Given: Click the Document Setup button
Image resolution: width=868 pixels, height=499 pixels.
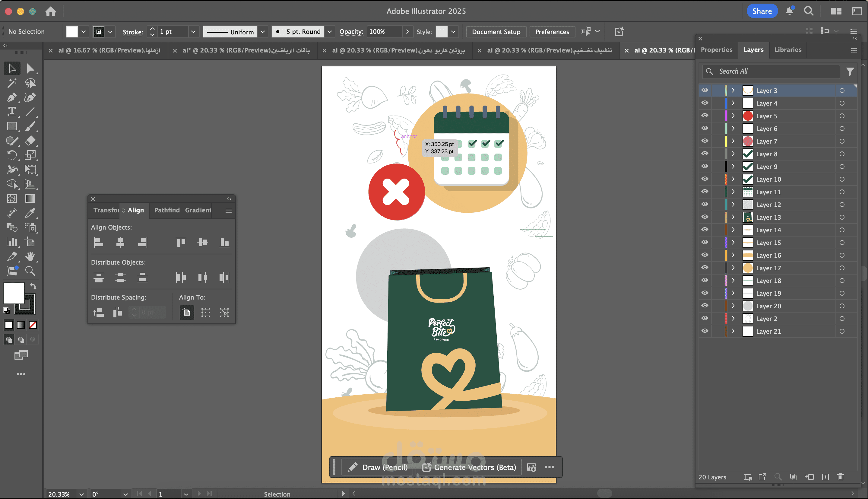Looking at the screenshot, I should pos(496,32).
